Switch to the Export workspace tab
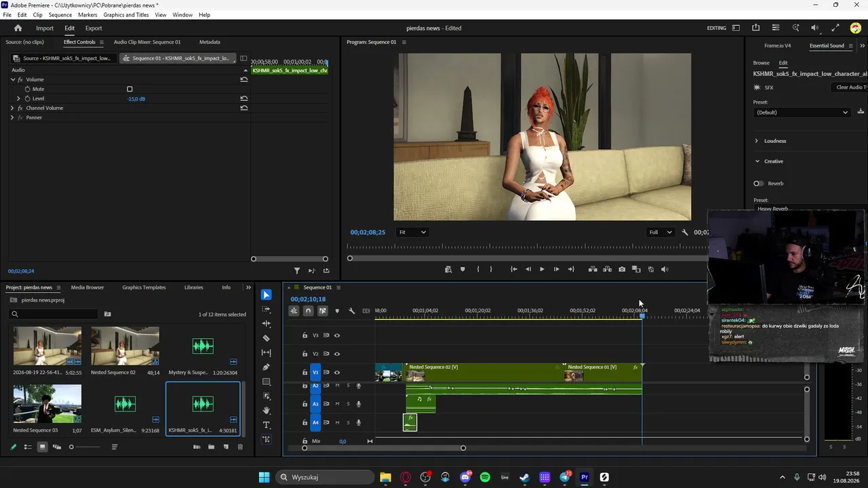868x488 pixels. [94, 28]
